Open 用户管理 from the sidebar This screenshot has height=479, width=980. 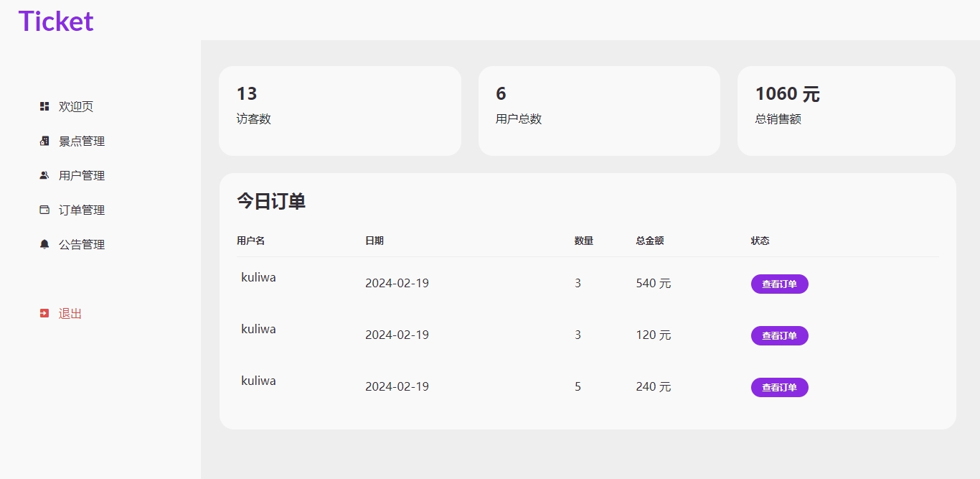pos(82,175)
